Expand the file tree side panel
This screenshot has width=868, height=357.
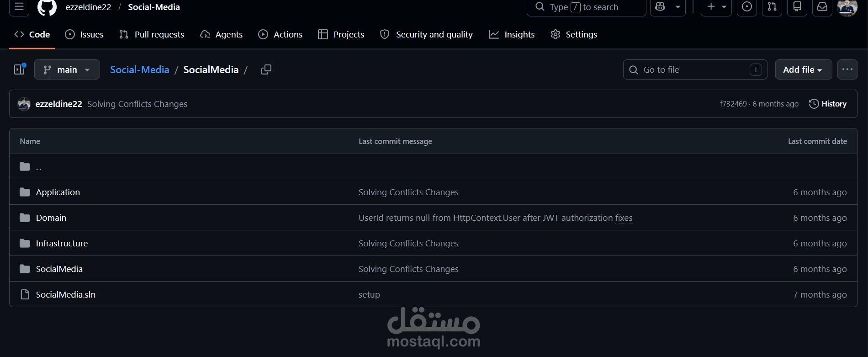(x=19, y=69)
